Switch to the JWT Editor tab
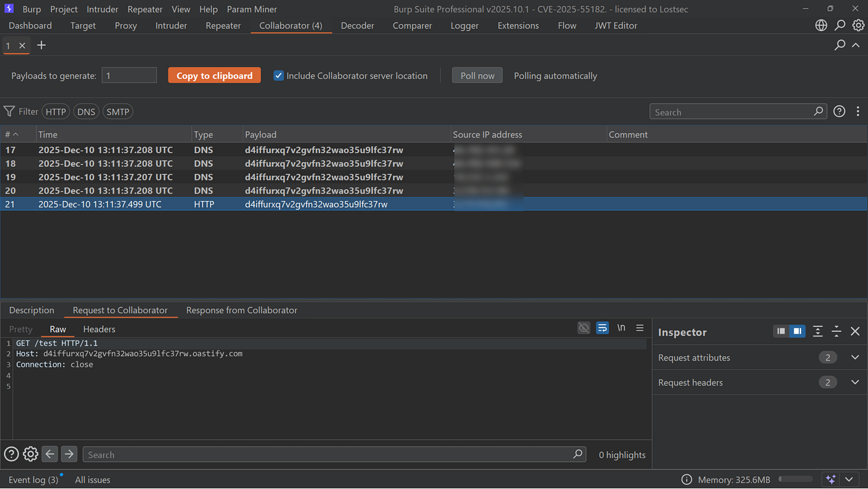868x489 pixels. point(616,25)
